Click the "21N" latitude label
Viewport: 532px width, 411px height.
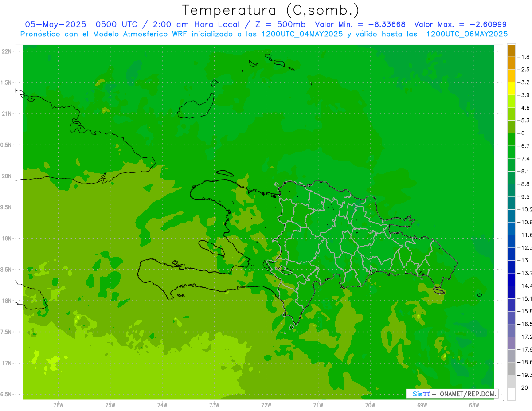7,114
